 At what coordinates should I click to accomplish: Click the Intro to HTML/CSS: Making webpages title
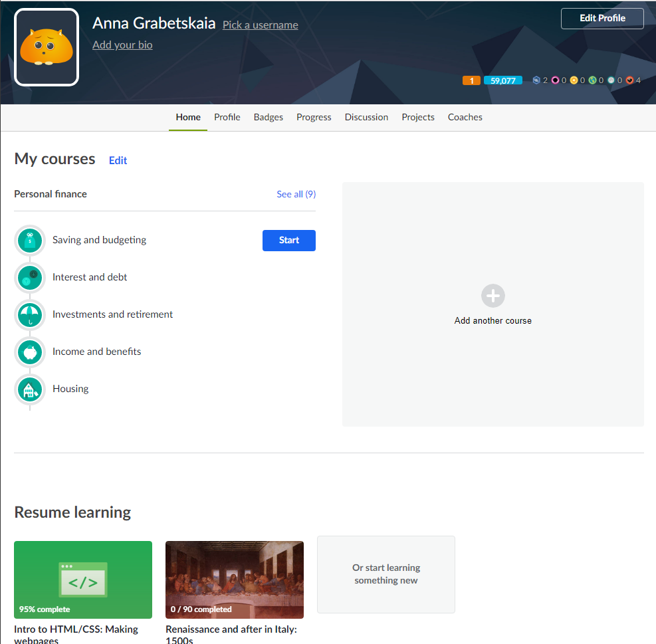[x=76, y=634]
